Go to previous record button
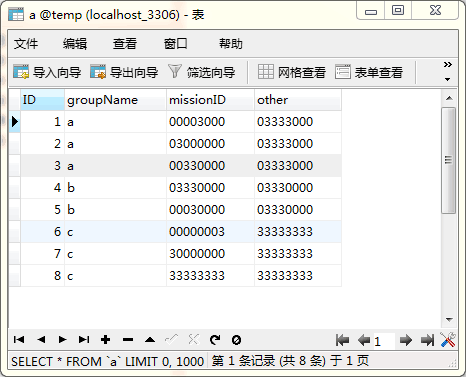The width and height of the screenshot is (466, 377). [x=41, y=340]
